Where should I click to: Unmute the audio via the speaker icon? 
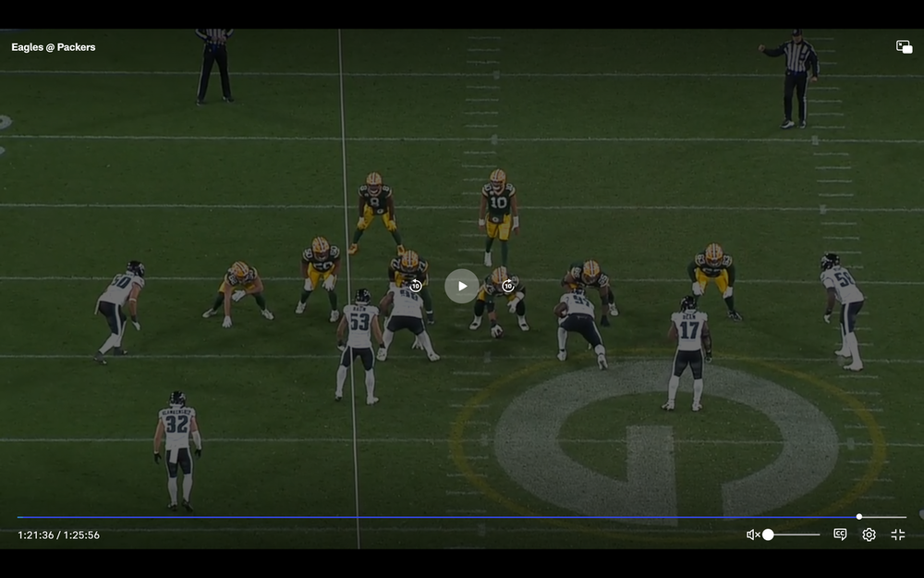pyautogui.click(x=753, y=535)
